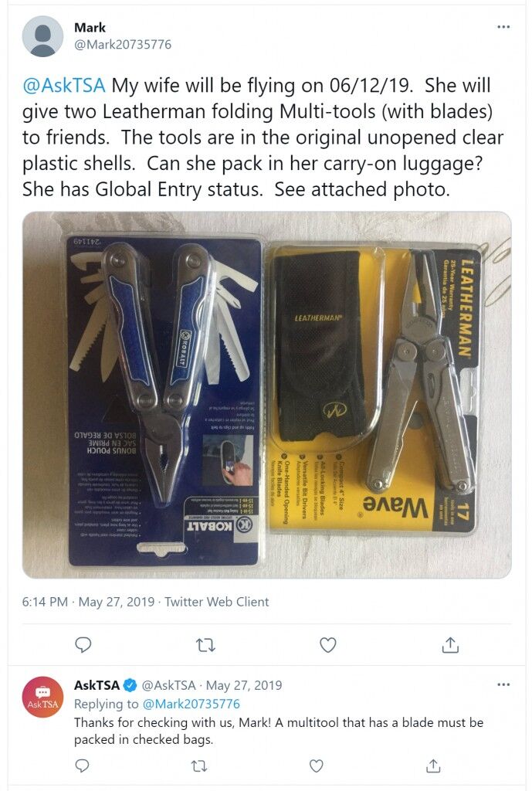This screenshot has width=532, height=791.
Task: Share Mark's tweet via the share icon
Action: [x=450, y=645]
